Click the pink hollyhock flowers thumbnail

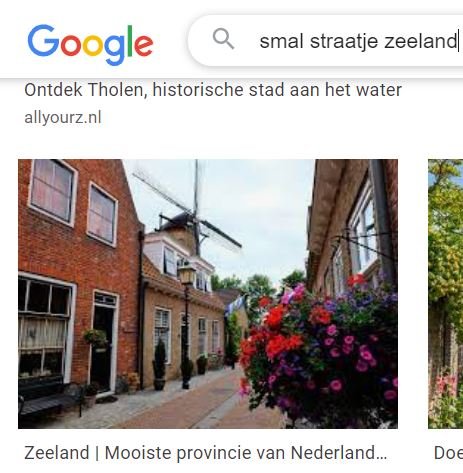[x=448, y=398]
